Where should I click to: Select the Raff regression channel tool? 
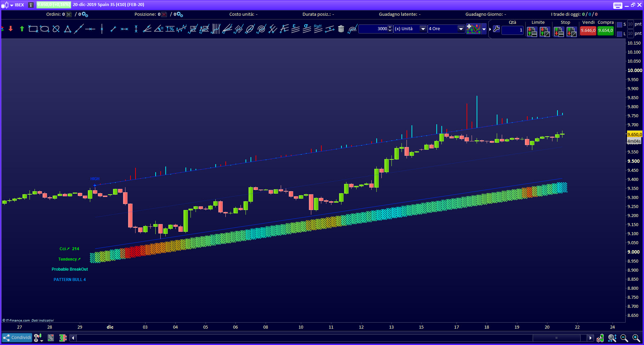[x=318, y=29]
